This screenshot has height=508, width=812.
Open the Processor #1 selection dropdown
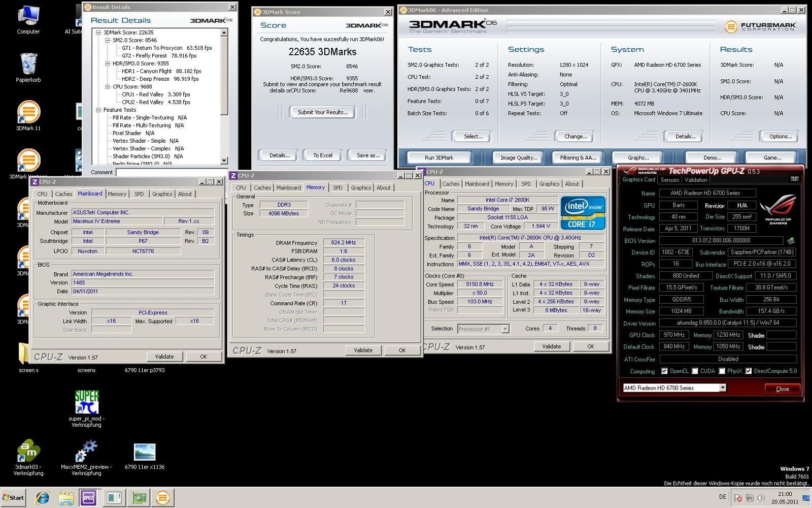click(505, 329)
